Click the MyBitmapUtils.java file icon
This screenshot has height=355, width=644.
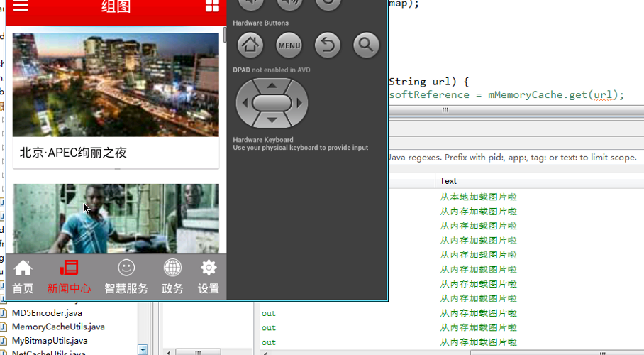4,341
